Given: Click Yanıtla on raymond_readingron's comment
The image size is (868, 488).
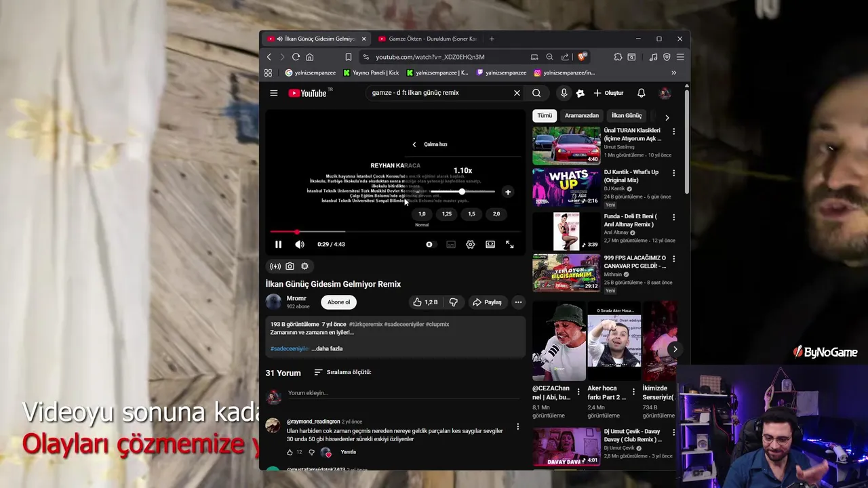Looking at the screenshot, I should click(349, 452).
